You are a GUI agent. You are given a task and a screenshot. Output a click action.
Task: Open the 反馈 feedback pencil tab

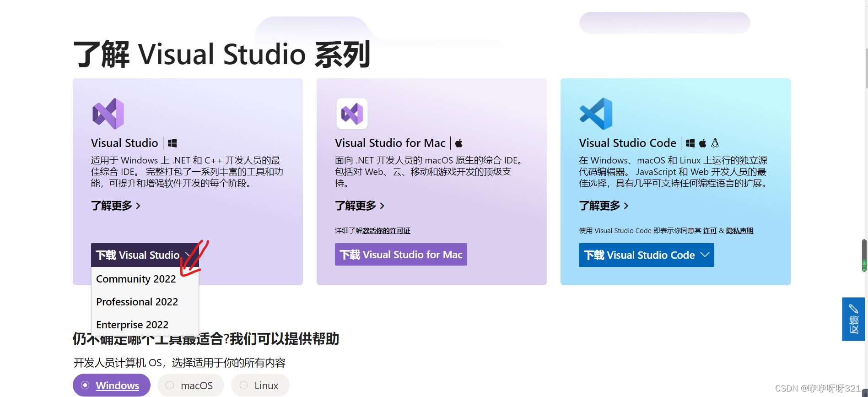(853, 319)
